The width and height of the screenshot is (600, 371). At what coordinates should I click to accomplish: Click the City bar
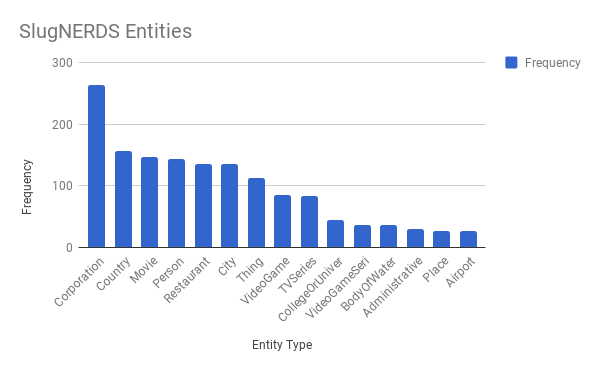pos(229,206)
